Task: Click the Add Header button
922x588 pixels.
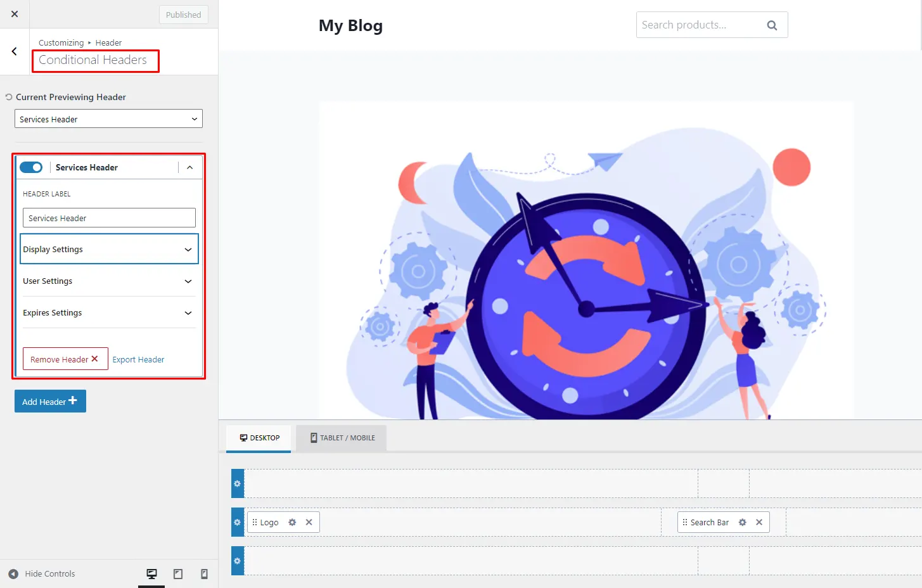Action: click(x=50, y=400)
